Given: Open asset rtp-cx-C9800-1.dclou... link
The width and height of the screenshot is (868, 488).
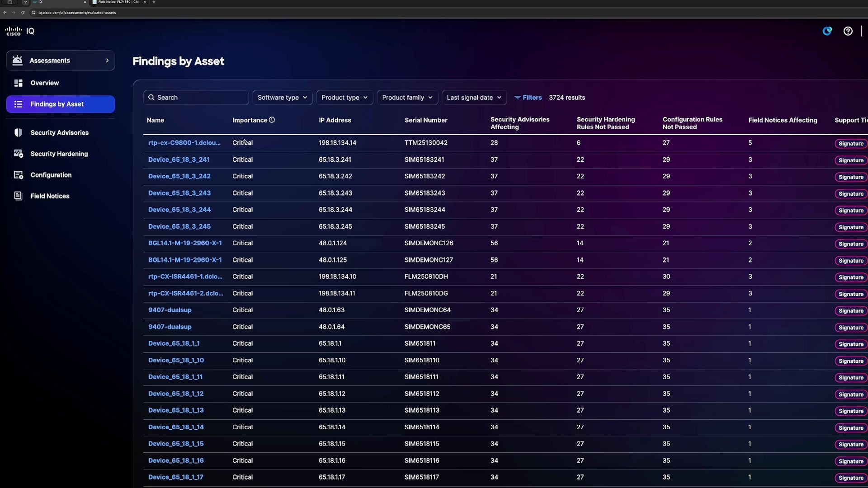Looking at the screenshot, I should point(184,143).
